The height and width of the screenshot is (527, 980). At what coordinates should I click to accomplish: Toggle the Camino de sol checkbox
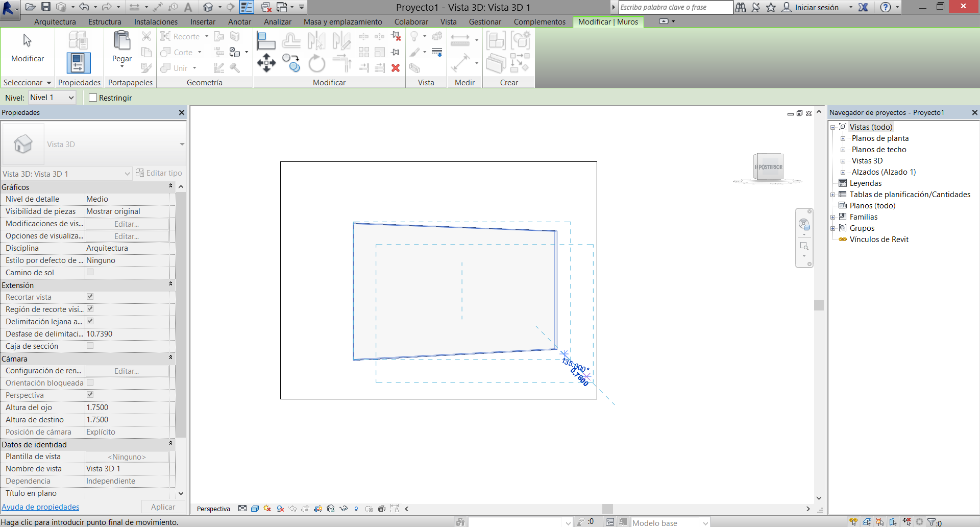click(90, 272)
